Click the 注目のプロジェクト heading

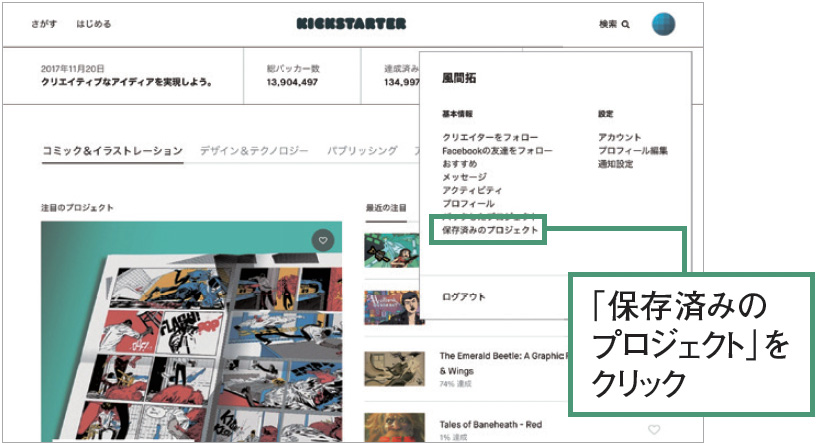click(x=77, y=208)
